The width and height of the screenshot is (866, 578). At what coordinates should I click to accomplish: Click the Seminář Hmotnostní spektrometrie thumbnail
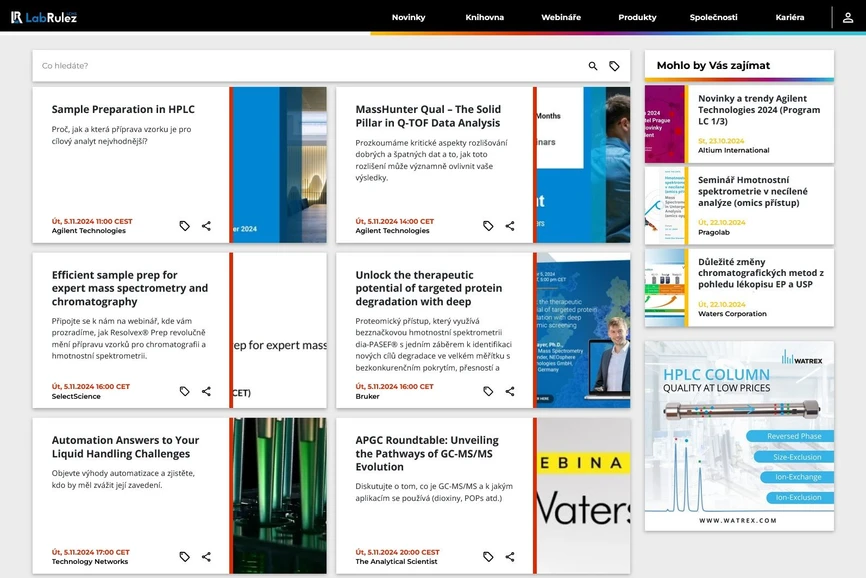click(665, 205)
